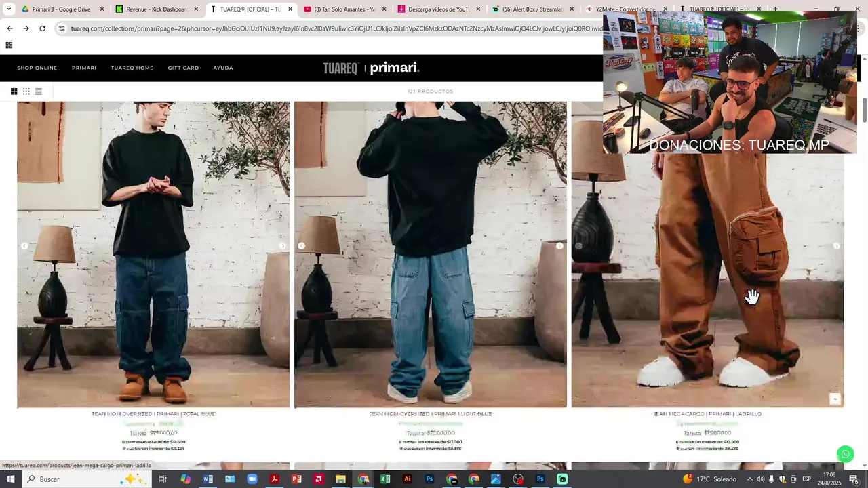Click the plus icon on Ladrillo product

coord(835,399)
